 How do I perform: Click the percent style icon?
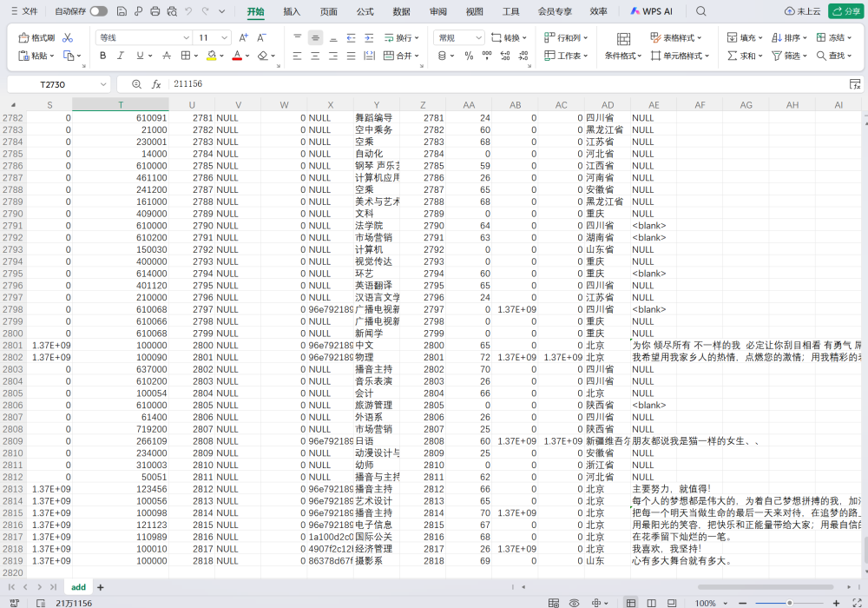tap(469, 56)
